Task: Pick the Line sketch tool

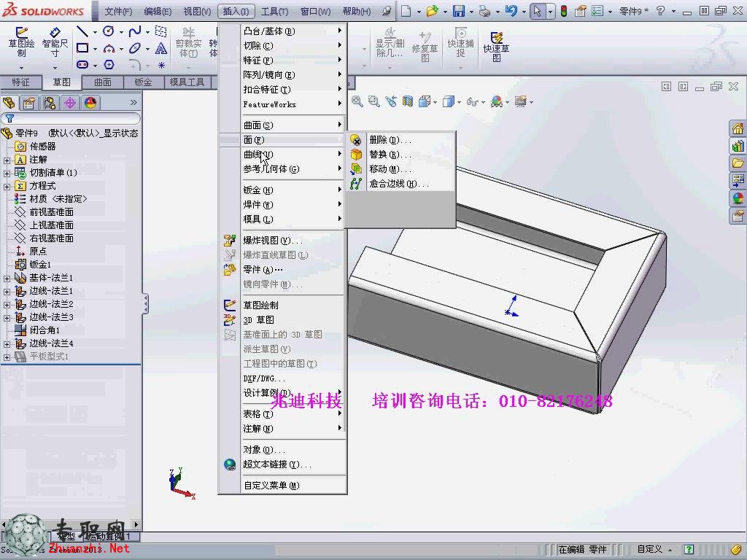Action: 82,32
